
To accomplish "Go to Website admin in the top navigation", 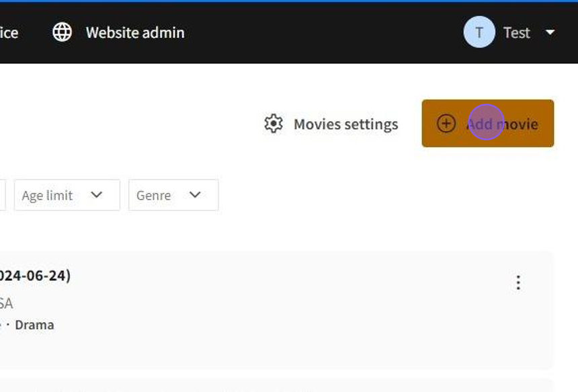I will coord(134,32).
